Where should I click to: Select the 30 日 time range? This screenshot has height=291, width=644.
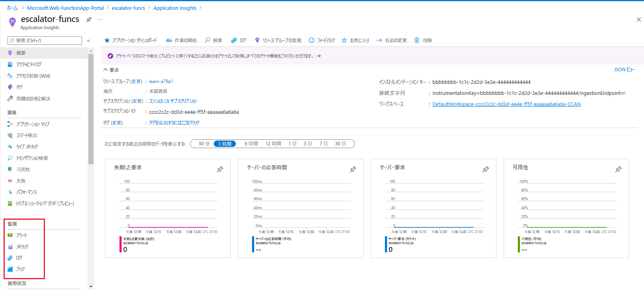tap(340, 144)
